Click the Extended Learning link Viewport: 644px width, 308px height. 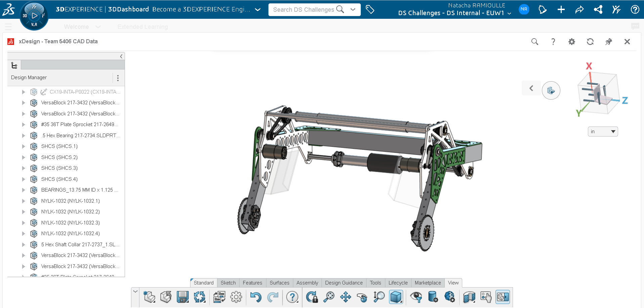(142, 27)
